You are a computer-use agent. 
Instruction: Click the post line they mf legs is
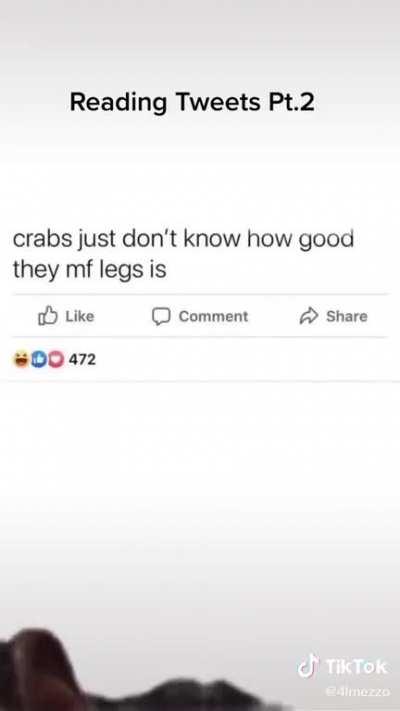pyautogui.click(x=90, y=271)
